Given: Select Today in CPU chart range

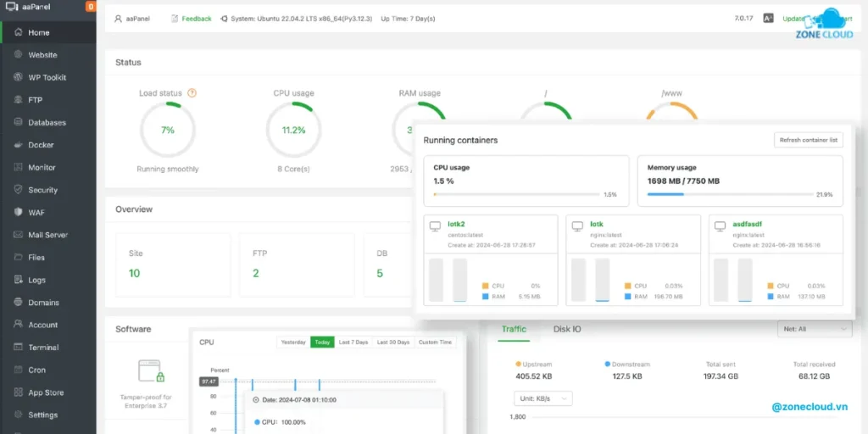Looking at the screenshot, I should pos(322,342).
